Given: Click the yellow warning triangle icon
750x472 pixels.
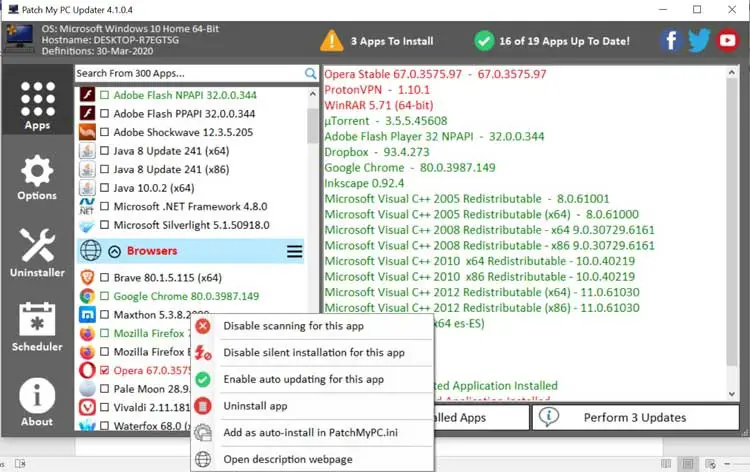Looking at the screenshot, I should 331,41.
